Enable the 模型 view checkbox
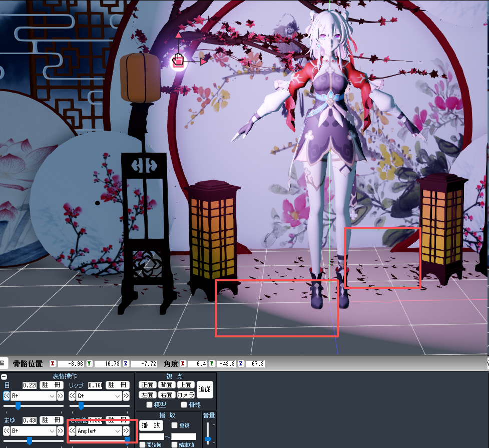 (149, 404)
